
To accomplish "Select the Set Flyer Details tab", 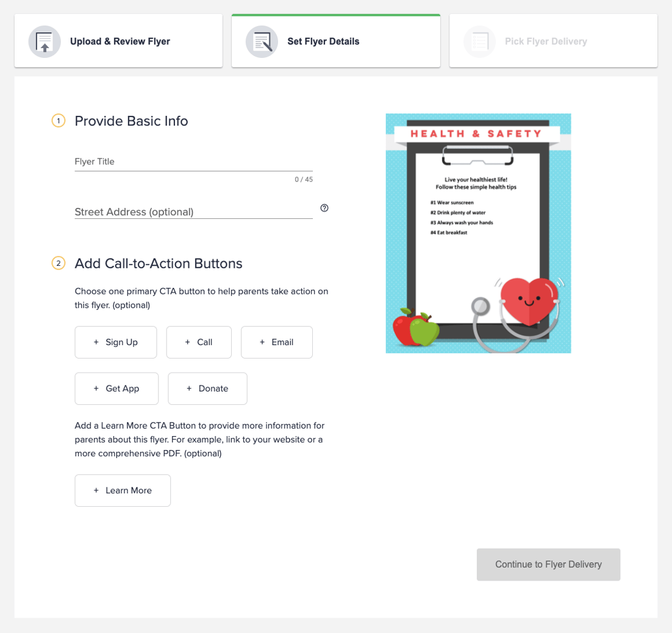I will pyautogui.click(x=336, y=41).
